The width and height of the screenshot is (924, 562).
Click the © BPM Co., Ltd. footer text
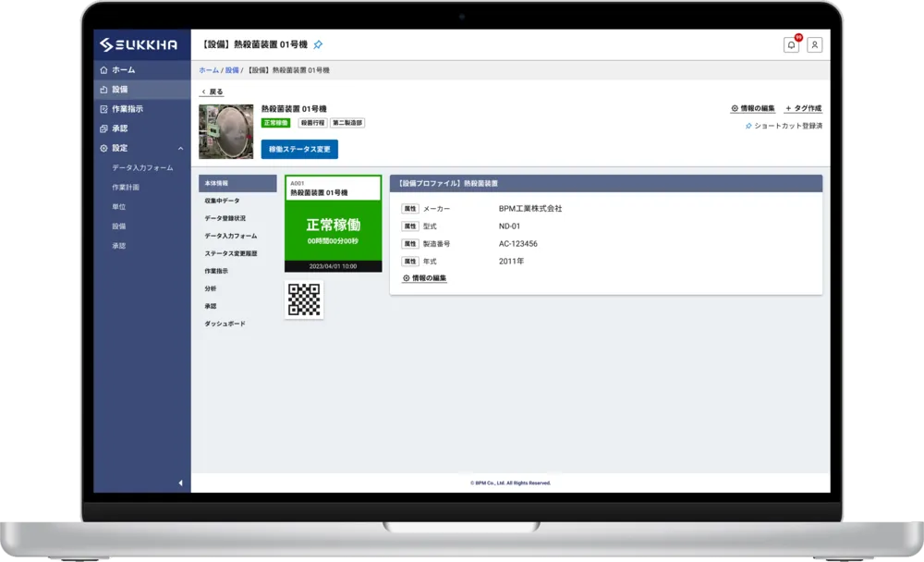pos(510,483)
